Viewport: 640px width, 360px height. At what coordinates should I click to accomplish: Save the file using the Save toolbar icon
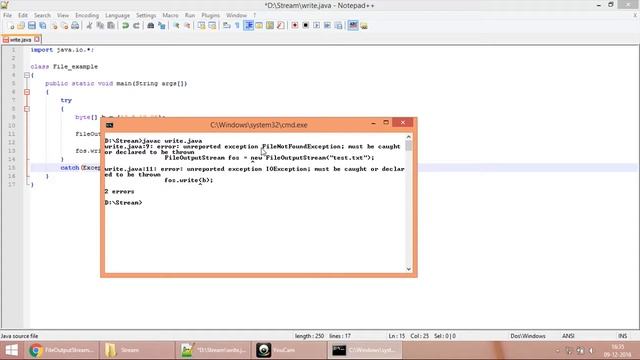pos(32,26)
